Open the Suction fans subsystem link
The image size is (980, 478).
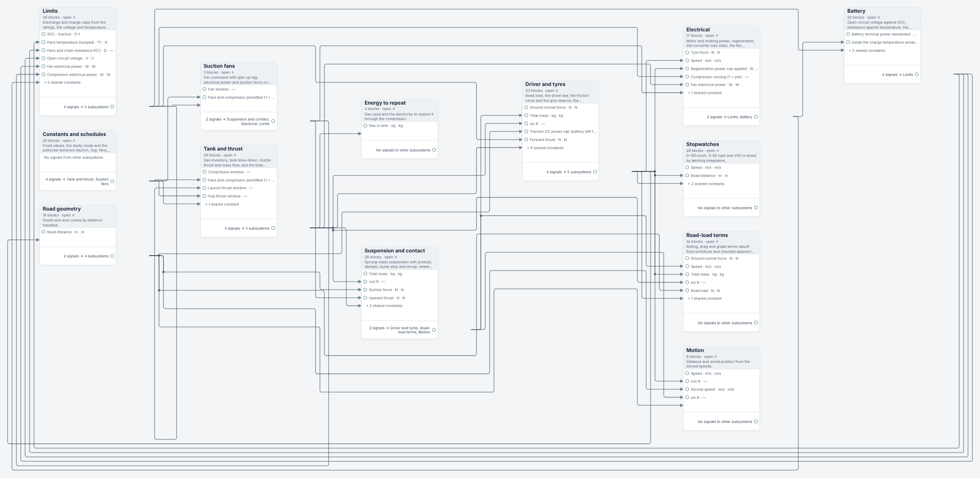228,72
